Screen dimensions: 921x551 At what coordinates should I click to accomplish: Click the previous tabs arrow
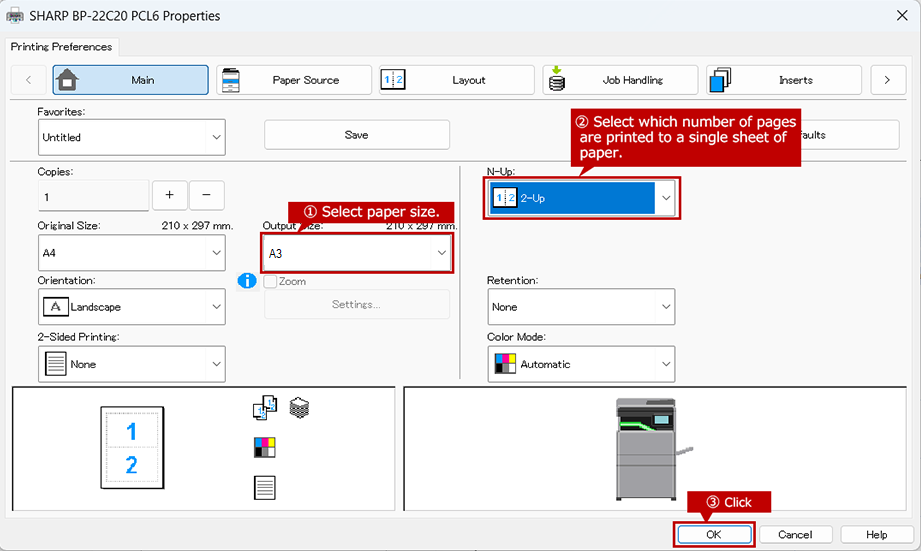tap(28, 80)
